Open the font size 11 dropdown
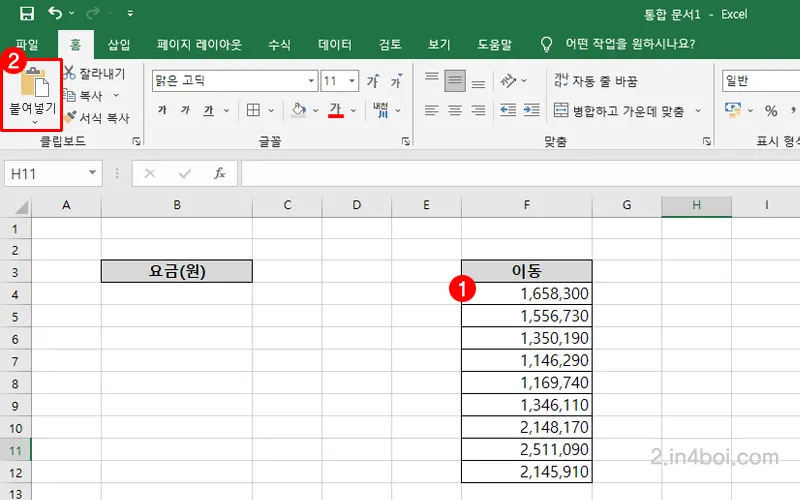This screenshot has height=500, width=800. coord(352,81)
